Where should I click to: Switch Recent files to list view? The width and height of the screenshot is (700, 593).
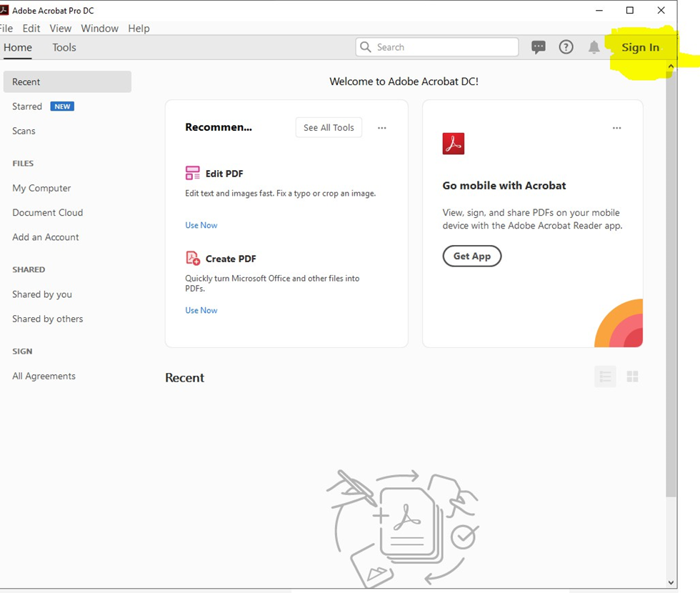click(x=606, y=377)
